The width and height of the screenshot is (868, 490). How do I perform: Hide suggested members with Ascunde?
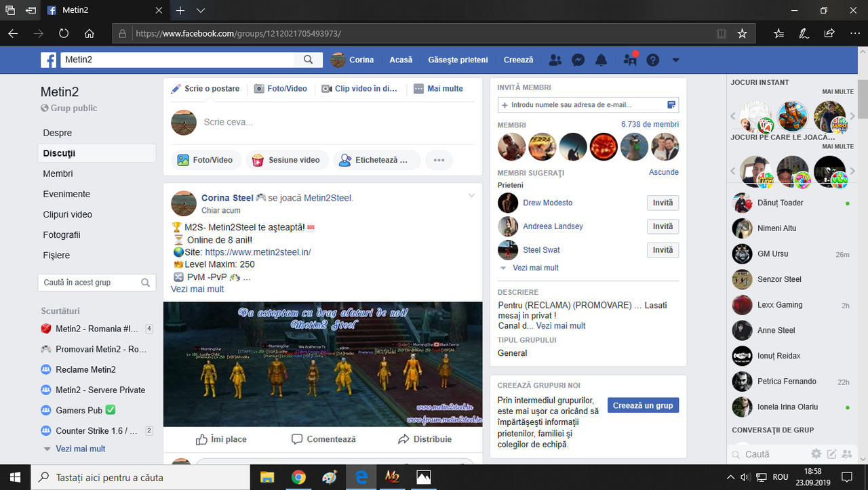pyautogui.click(x=664, y=172)
